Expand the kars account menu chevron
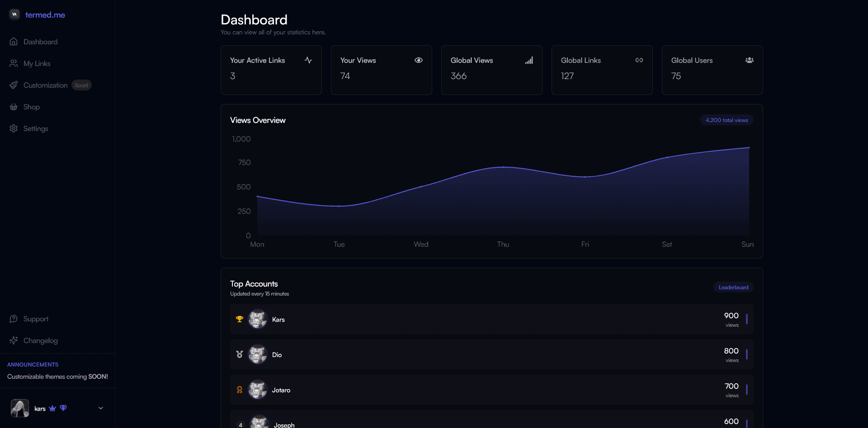This screenshot has height=428, width=868. (x=101, y=408)
